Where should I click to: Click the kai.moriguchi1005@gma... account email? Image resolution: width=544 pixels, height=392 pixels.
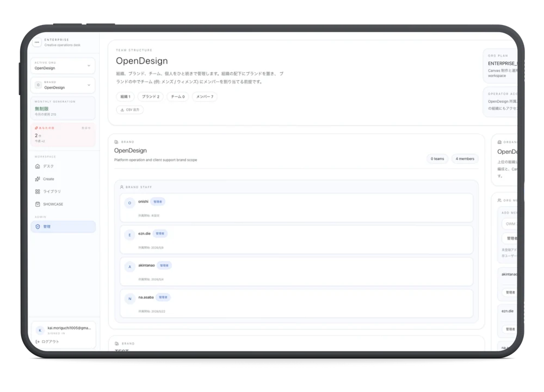pyautogui.click(x=69, y=328)
